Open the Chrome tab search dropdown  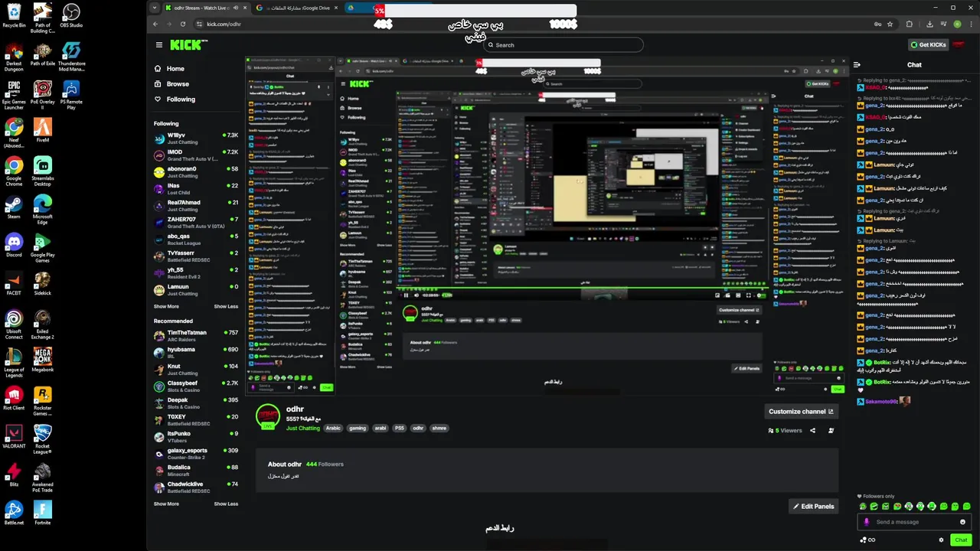point(155,8)
